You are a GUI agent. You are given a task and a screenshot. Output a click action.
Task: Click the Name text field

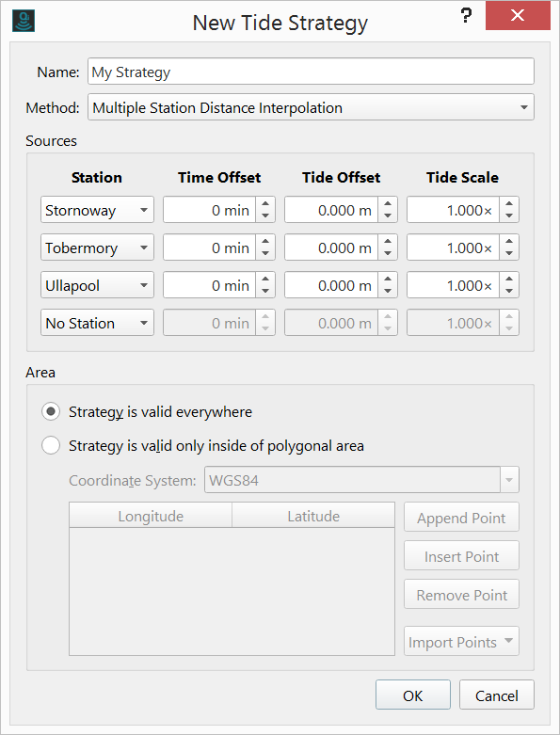coord(311,72)
